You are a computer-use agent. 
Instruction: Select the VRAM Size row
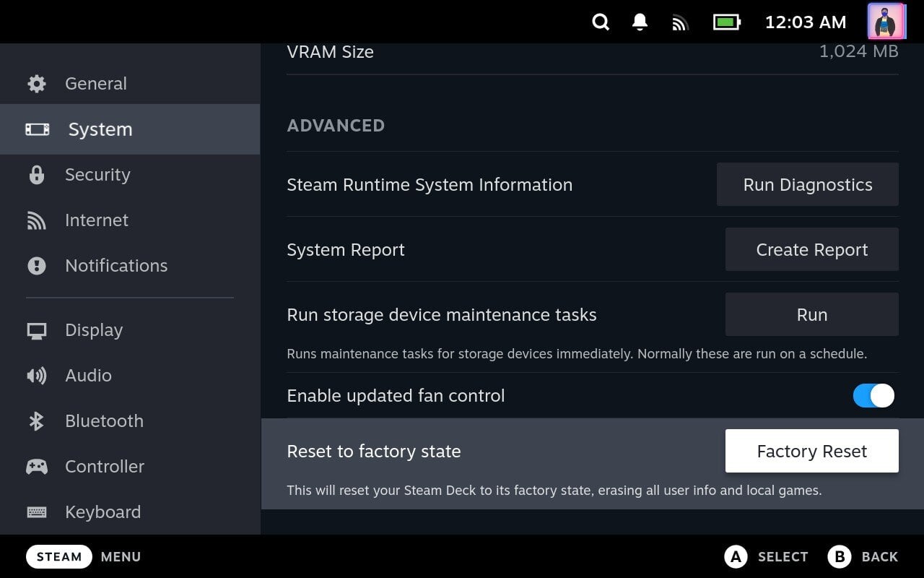[x=593, y=55]
